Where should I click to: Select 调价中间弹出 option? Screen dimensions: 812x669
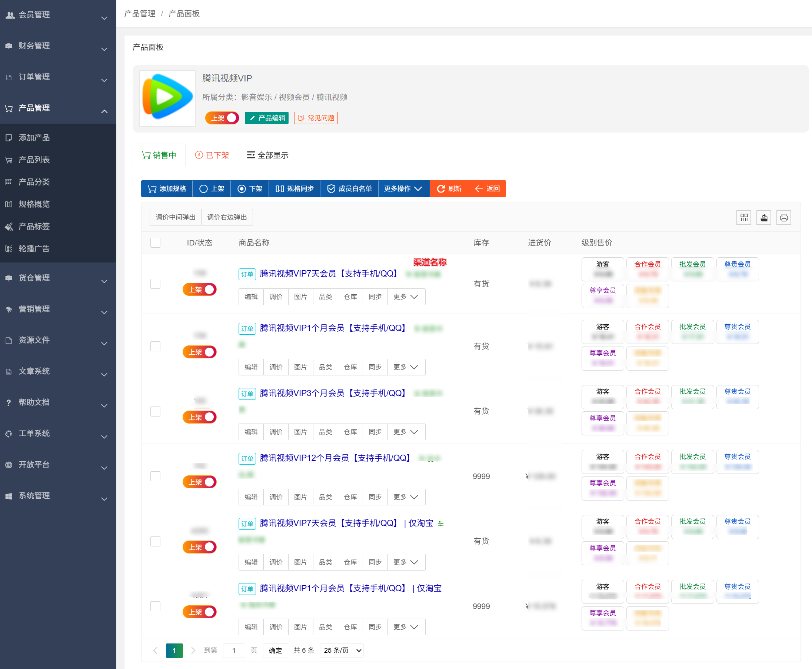(176, 217)
